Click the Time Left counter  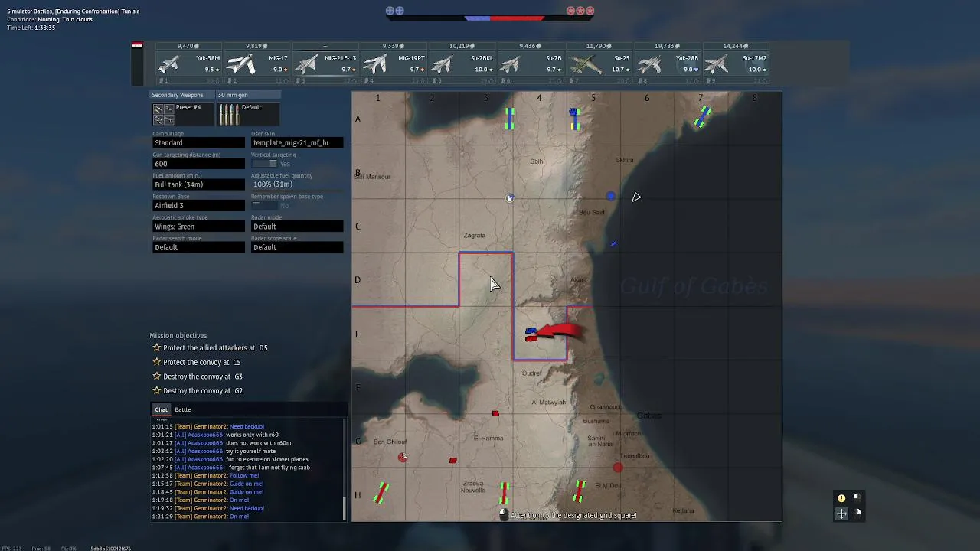(31, 28)
